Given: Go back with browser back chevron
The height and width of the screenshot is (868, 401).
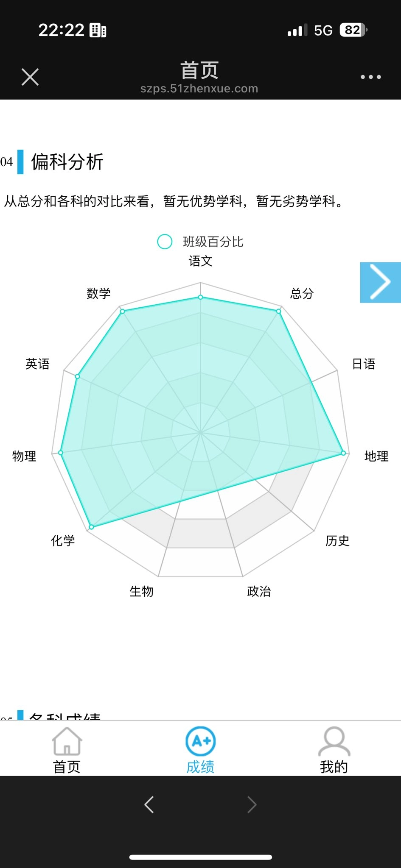Looking at the screenshot, I should [x=149, y=804].
